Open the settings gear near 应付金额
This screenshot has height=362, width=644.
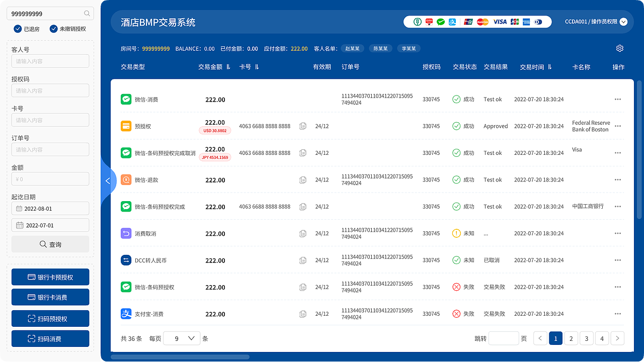[620, 48]
